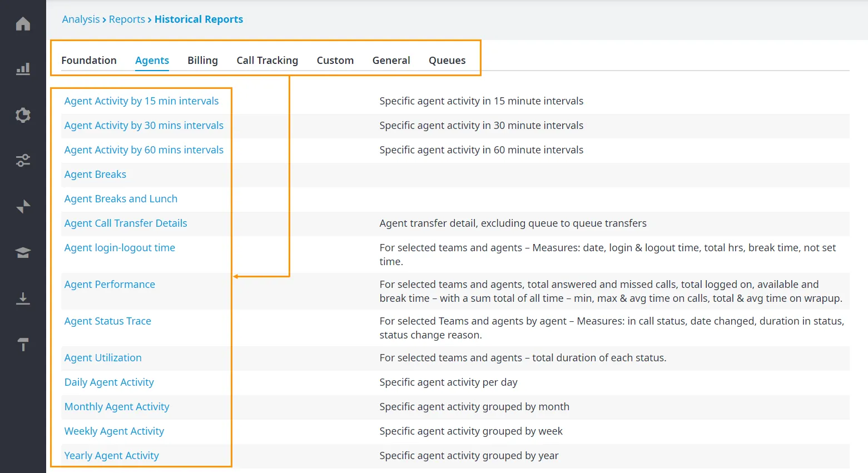868x473 pixels.
Task: Open the Custom reports tab
Action: point(335,61)
